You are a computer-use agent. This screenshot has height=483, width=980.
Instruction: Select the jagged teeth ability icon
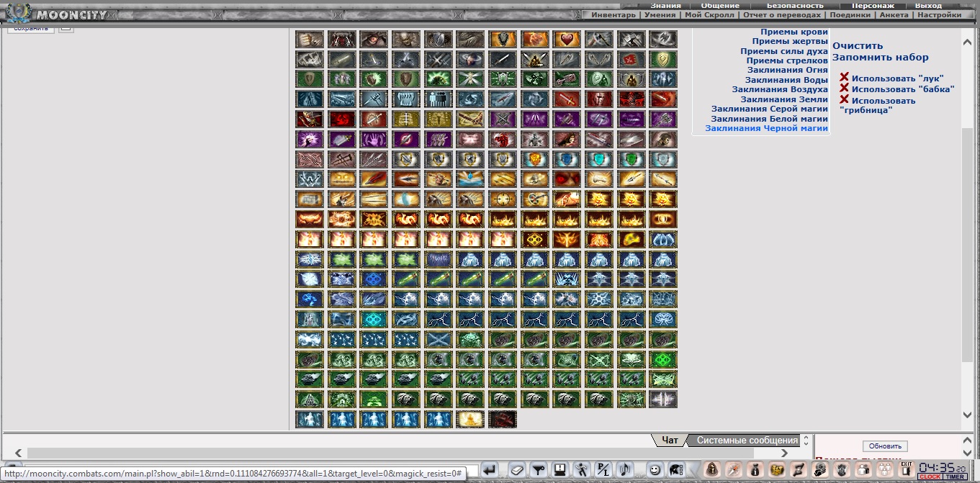click(x=406, y=99)
